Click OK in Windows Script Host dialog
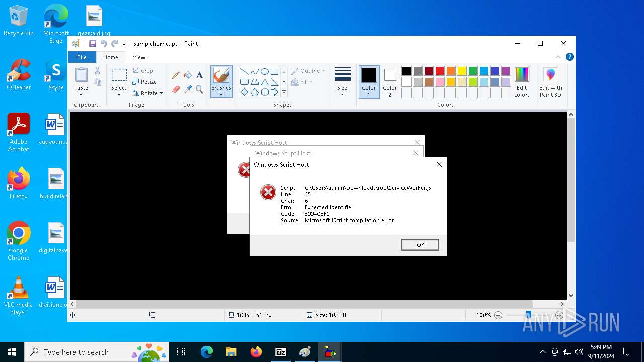Screen dimensions: 644x362 pyautogui.click(x=420, y=245)
